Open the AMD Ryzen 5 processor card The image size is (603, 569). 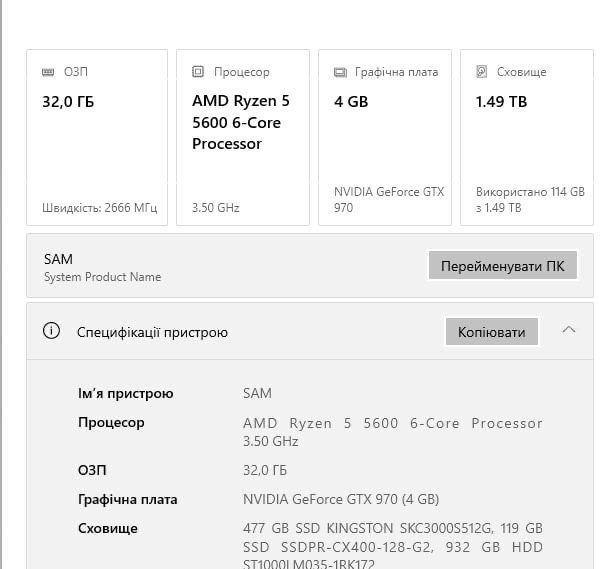(x=243, y=138)
